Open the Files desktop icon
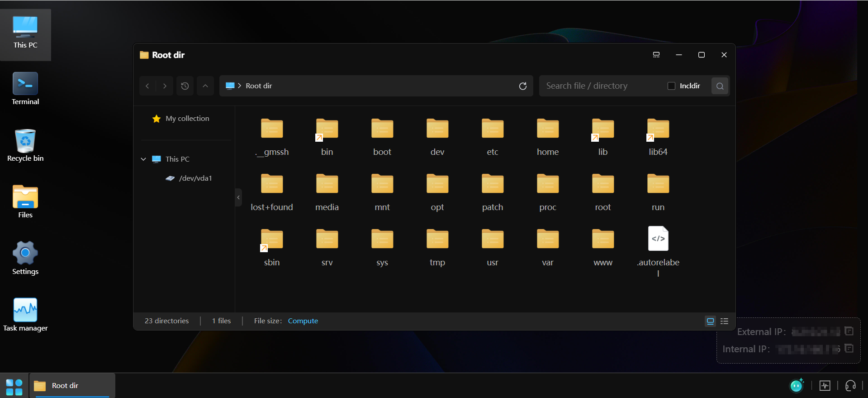 pyautogui.click(x=25, y=202)
